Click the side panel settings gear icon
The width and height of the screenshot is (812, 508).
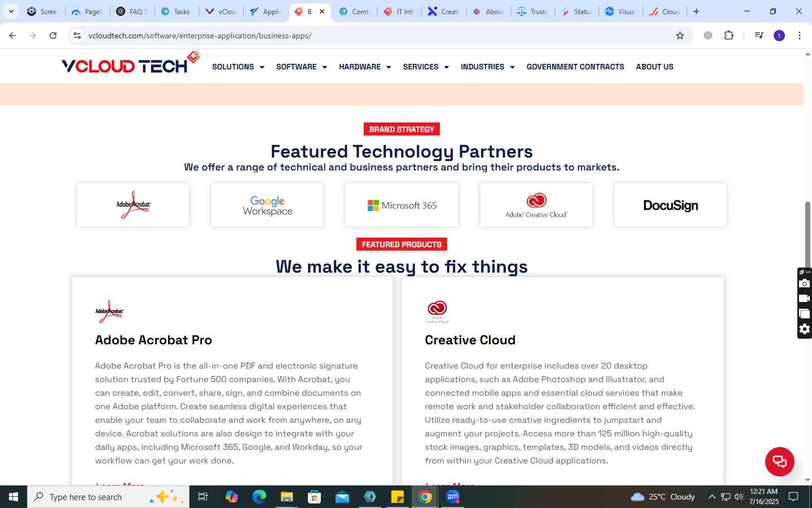click(x=805, y=329)
